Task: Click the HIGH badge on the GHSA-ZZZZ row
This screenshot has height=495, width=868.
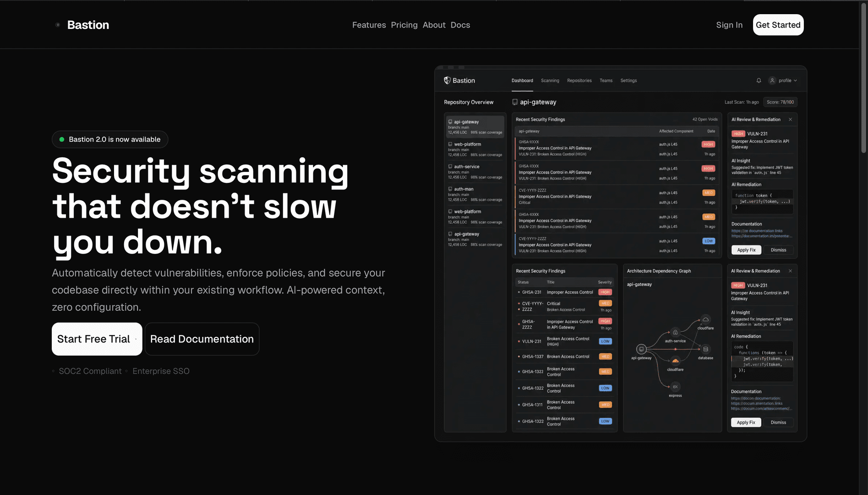Action: (x=605, y=321)
